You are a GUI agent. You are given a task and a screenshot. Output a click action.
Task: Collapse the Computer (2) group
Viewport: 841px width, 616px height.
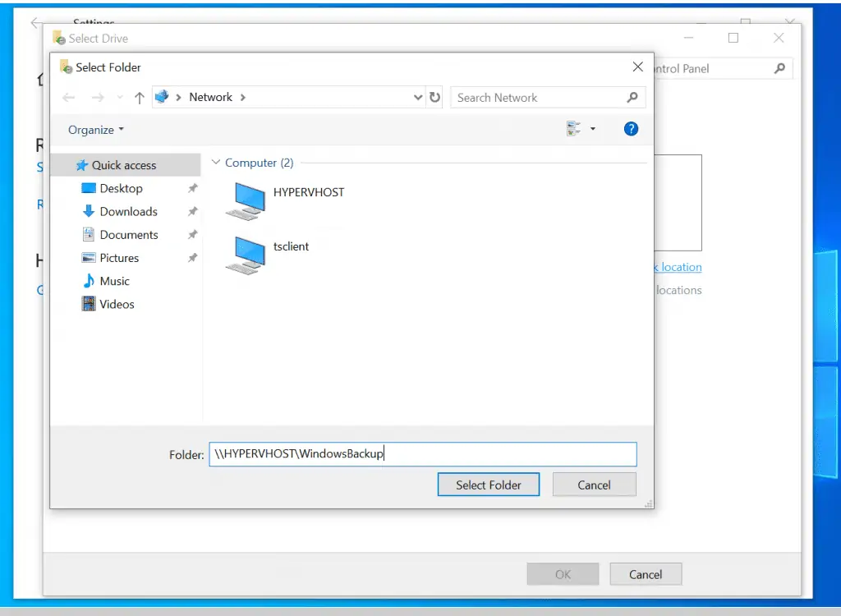[216, 163]
